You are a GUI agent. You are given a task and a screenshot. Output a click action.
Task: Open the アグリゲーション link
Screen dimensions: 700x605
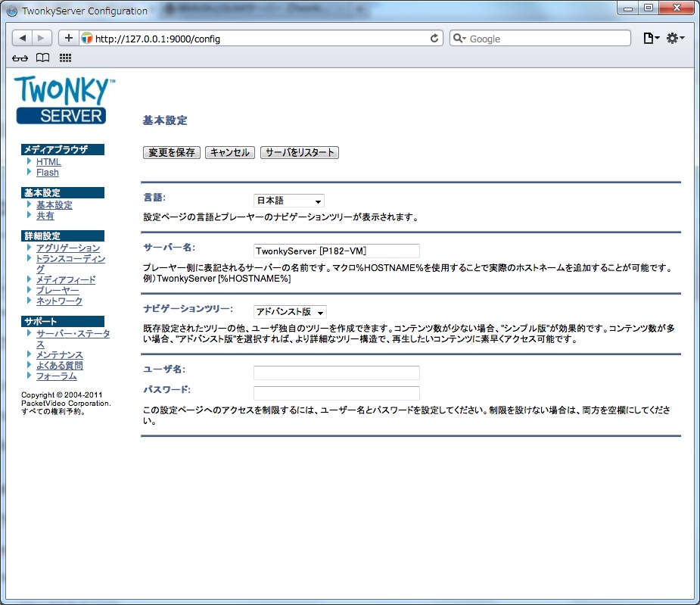pos(68,248)
